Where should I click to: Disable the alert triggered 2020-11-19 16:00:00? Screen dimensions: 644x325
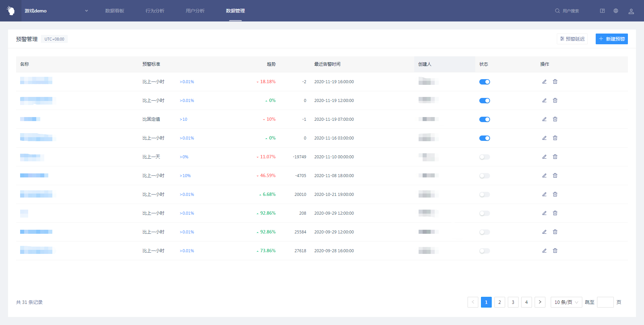tap(484, 82)
